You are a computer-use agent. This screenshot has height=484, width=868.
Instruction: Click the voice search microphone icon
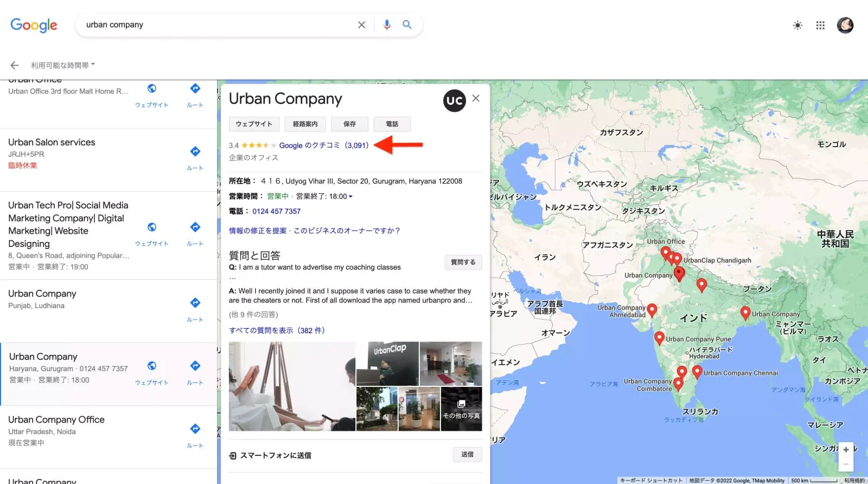[386, 25]
